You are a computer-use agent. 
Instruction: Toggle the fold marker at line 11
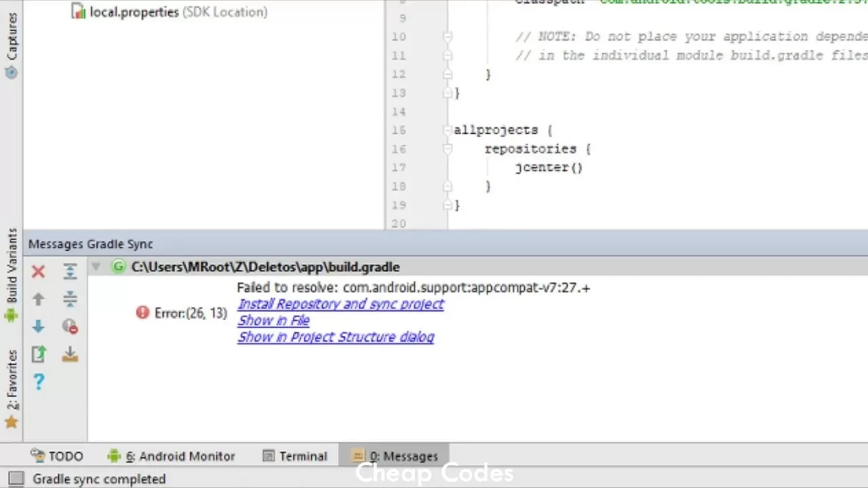[448, 56]
